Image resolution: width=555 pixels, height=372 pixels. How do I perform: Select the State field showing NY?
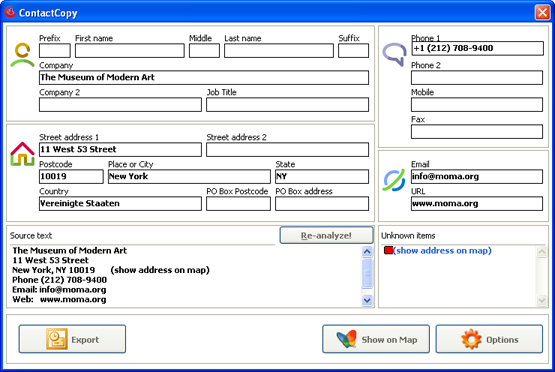(x=322, y=177)
